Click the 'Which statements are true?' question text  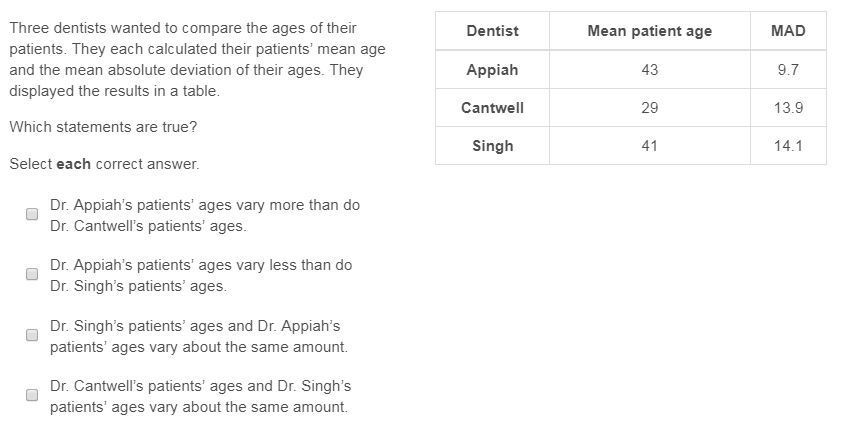point(103,127)
